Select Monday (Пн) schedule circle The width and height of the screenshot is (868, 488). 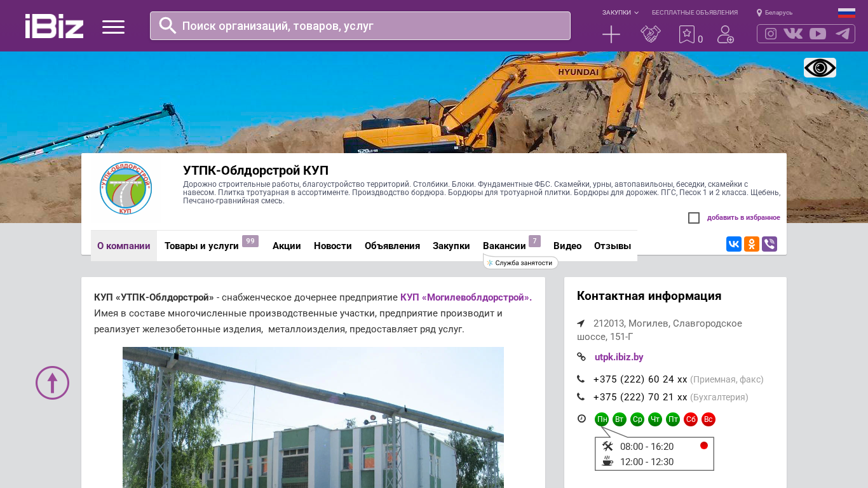(x=602, y=419)
